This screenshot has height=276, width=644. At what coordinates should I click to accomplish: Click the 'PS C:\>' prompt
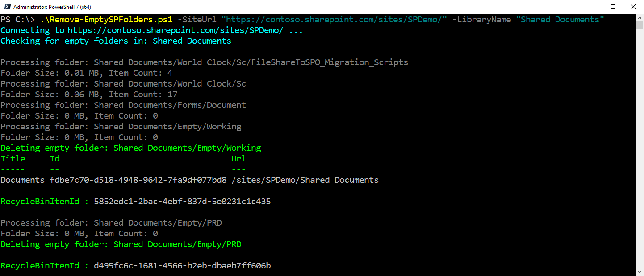click(x=18, y=20)
